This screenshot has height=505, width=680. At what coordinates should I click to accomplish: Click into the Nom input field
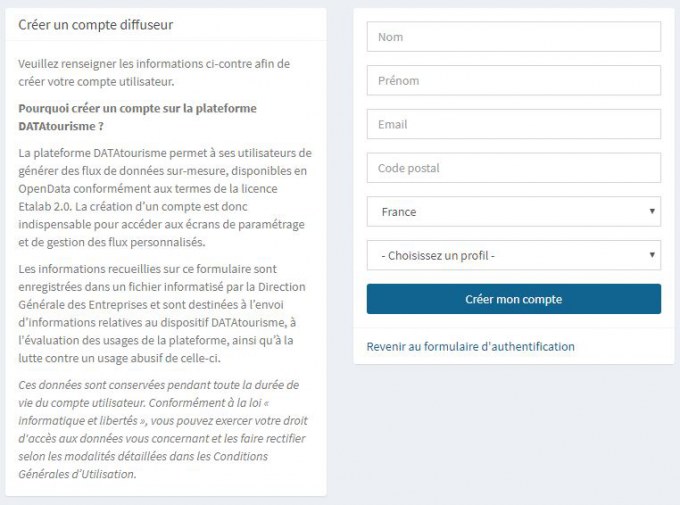tap(513, 37)
